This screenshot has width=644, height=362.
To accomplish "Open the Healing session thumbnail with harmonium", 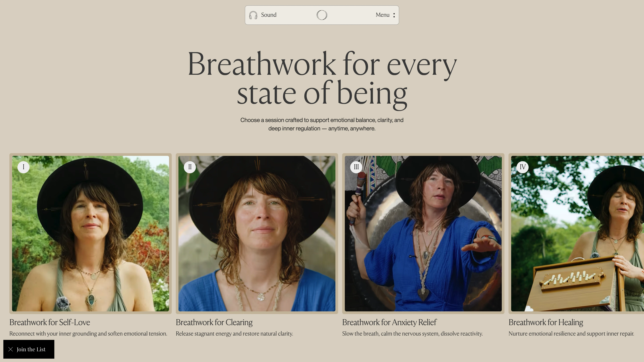I will 577,234.
